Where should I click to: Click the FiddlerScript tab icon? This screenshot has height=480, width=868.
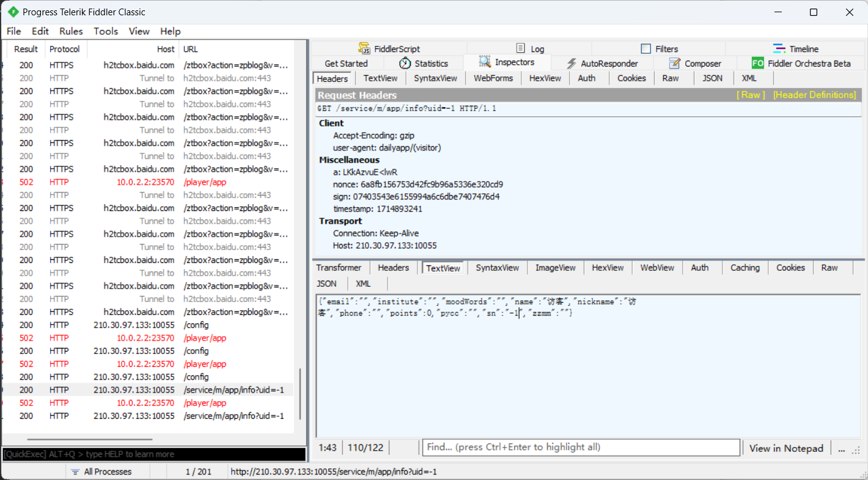click(x=364, y=49)
